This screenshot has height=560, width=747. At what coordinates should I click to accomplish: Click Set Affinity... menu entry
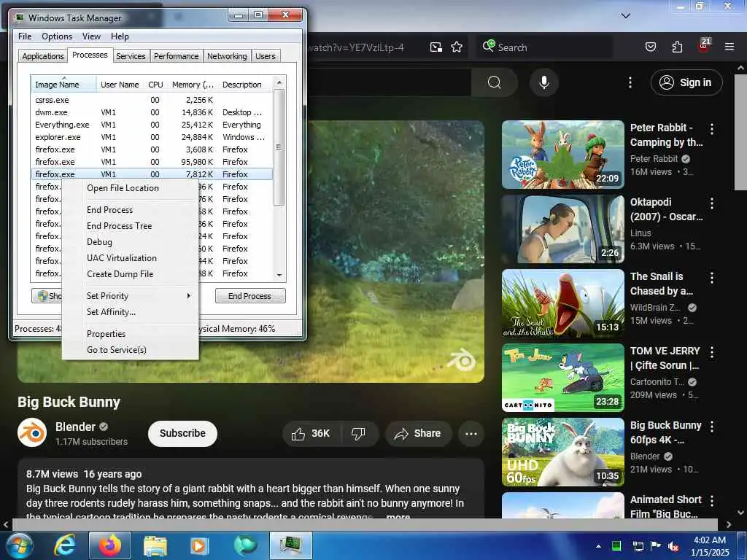pos(111,312)
